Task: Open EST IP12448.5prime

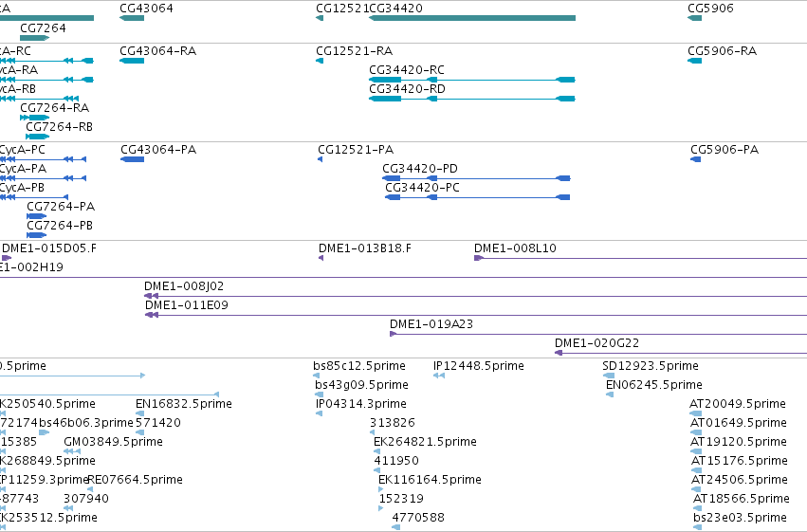Action: pyautogui.click(x=479, y=366)
